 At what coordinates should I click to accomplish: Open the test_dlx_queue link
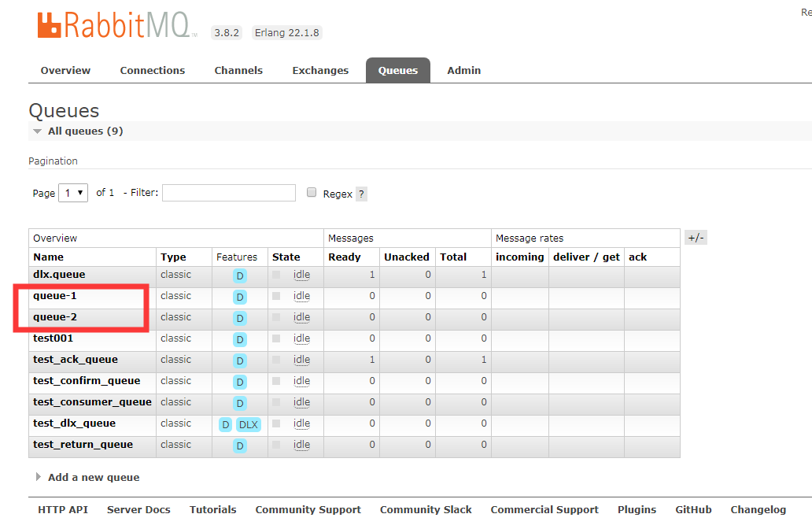coord(74,423)
